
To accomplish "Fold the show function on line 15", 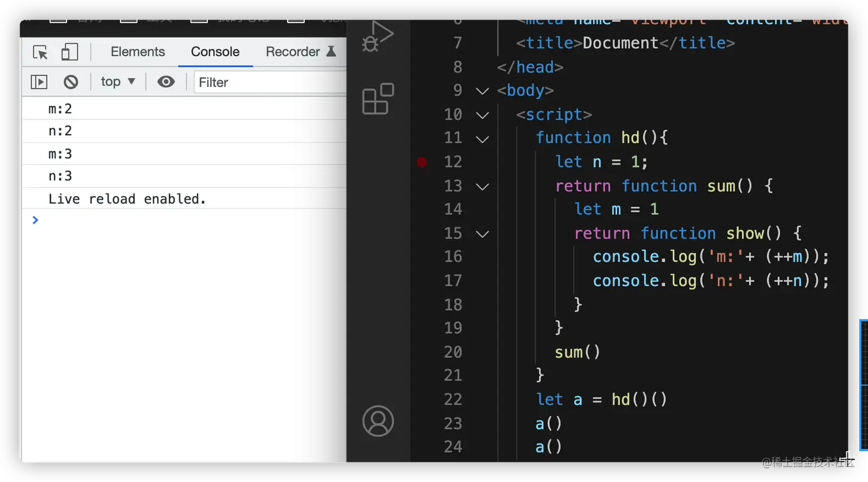I will [483, 234].
